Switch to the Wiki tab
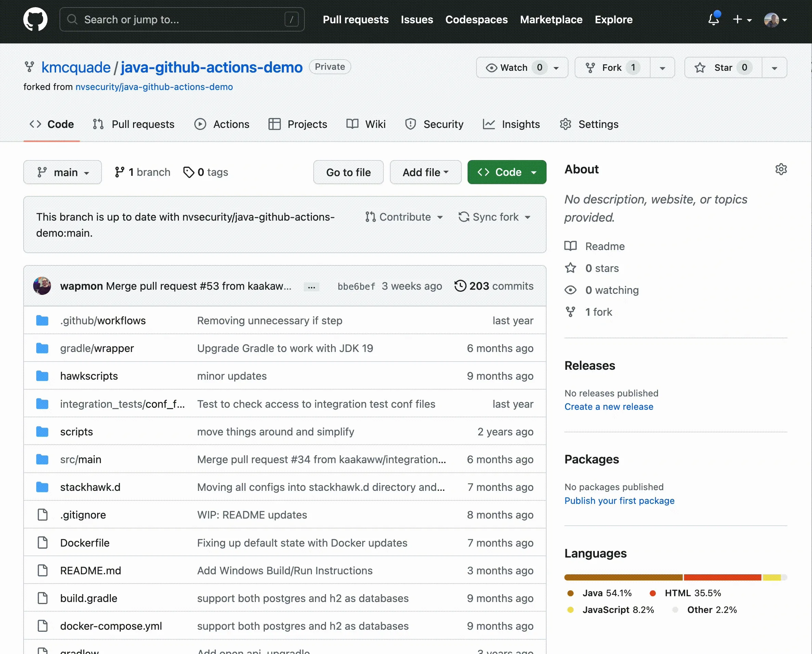Screen dimensions: 812x654 [366, 124]
